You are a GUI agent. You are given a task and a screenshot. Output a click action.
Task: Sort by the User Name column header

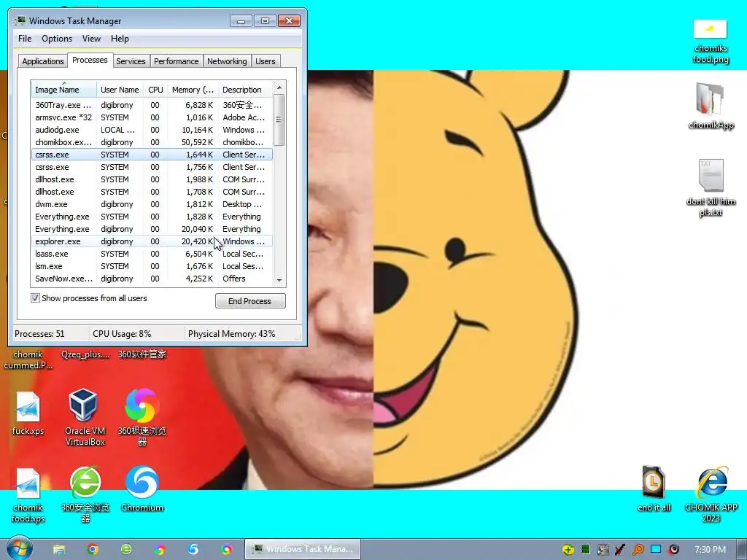pyautogui.click(x=120, y=90)
